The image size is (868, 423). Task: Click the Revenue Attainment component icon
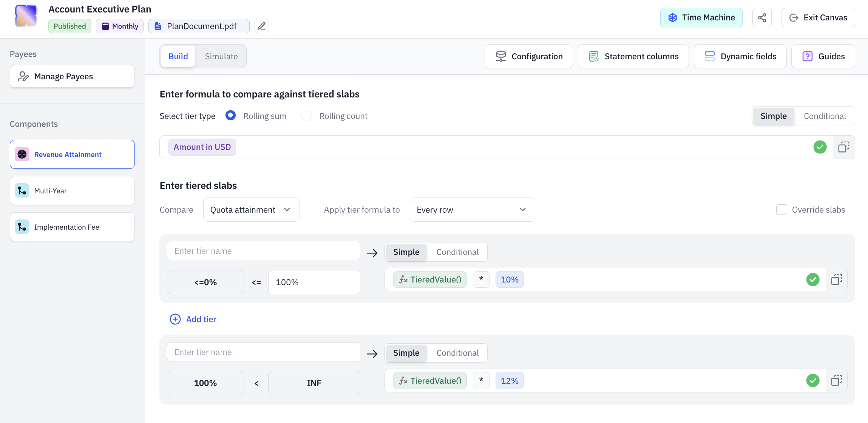[22, 154]
